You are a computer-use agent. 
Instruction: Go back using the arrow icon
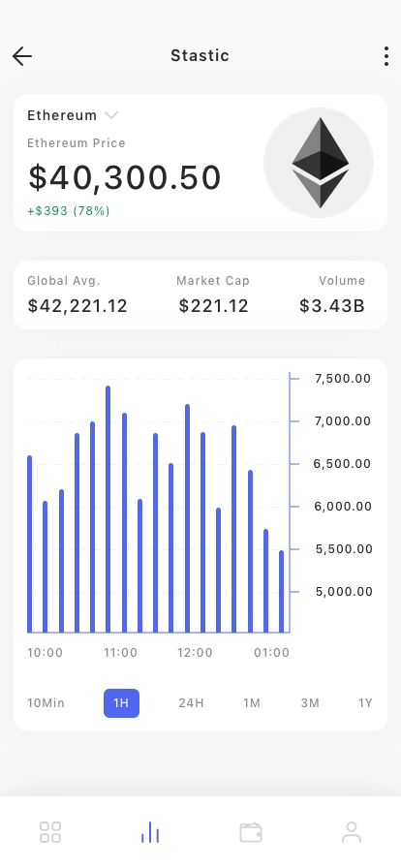click(x=22, y=56)
